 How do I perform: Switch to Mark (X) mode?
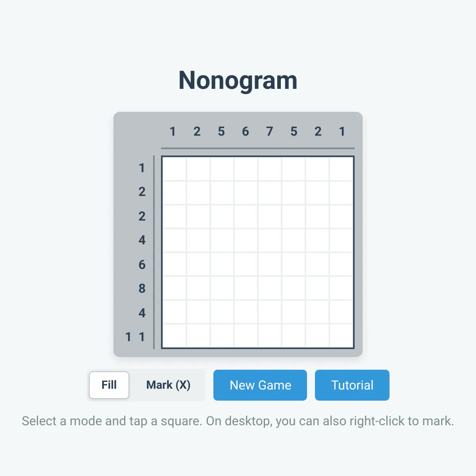click(x=168, y=385)
